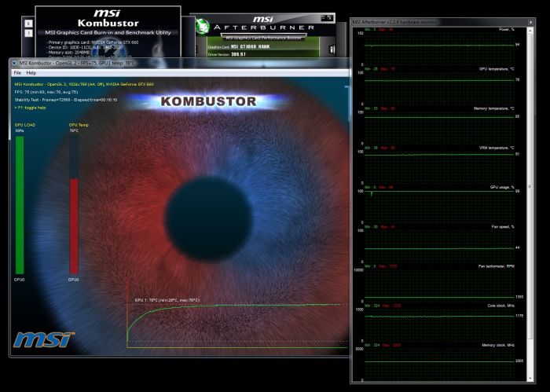The image size is (550, 392).
Task: Minimize the MSI Afterburner main window
Action: pyautogui.click(x=324, y=17)
